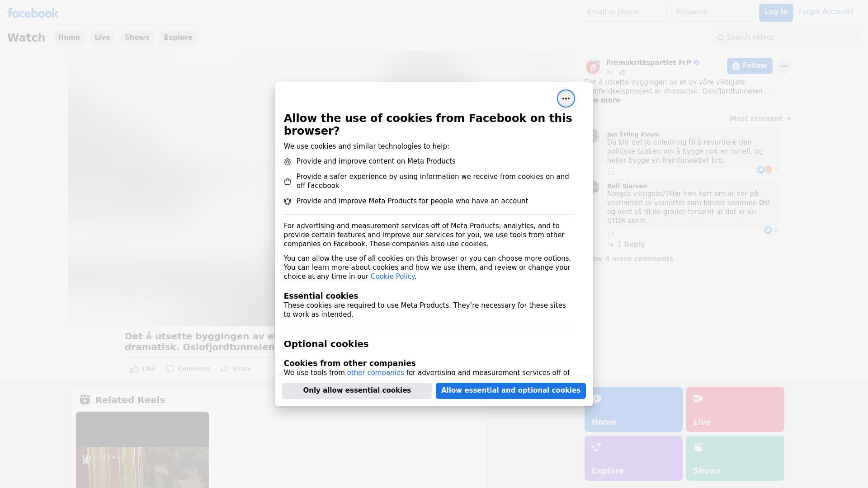Share the video
Viewport: 868px width, 488px height.
pyautogui.click(x=236, y=369)
